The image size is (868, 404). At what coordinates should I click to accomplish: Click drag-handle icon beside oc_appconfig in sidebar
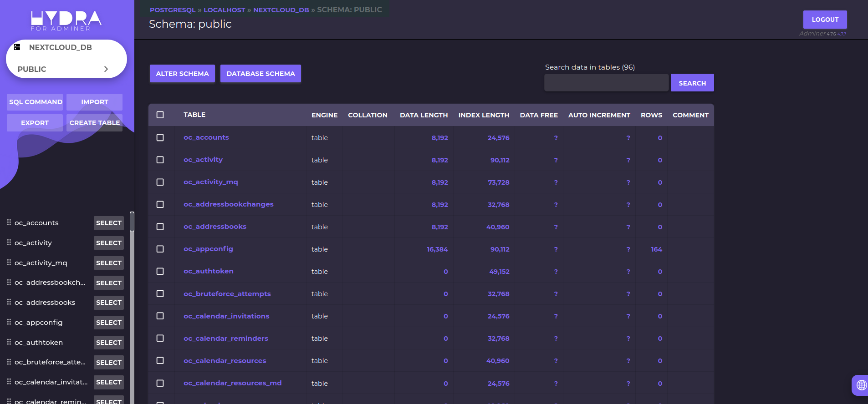tap(9, 322)
